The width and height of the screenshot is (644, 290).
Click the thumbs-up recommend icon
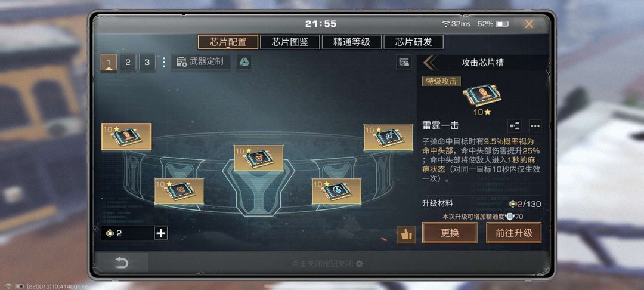click(x=406, y=235)
